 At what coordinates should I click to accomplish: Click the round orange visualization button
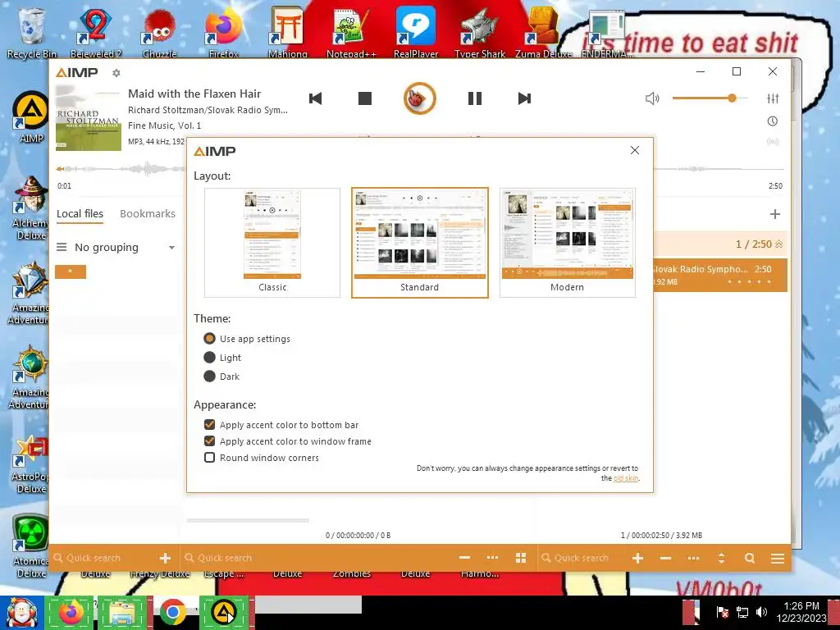pos(419,98)
